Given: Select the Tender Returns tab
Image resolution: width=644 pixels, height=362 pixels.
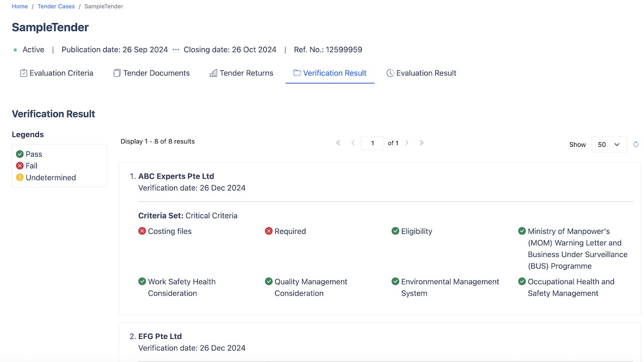Looking at the screenshot, I should 242,73.
